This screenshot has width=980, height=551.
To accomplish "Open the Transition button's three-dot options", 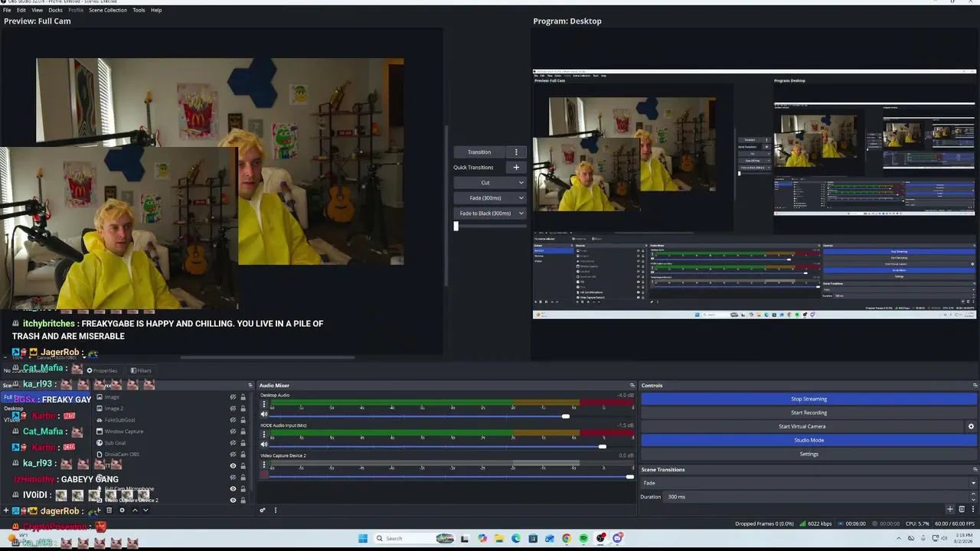I will point(517,152).
